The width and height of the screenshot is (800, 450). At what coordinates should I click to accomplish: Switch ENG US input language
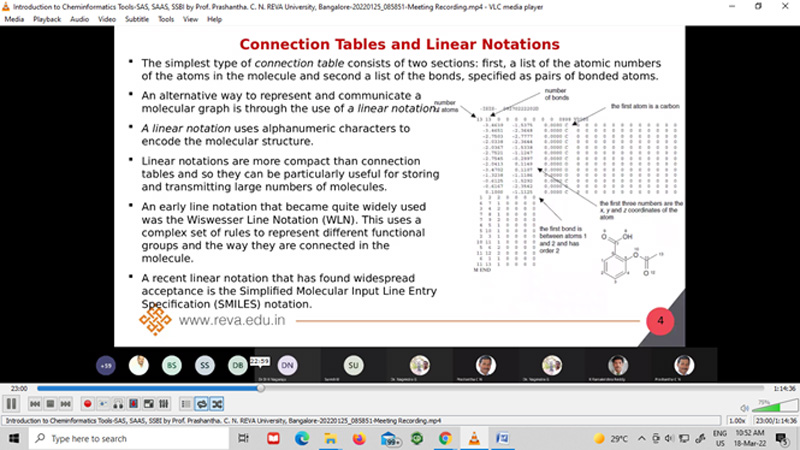click(x=720, y=439)
